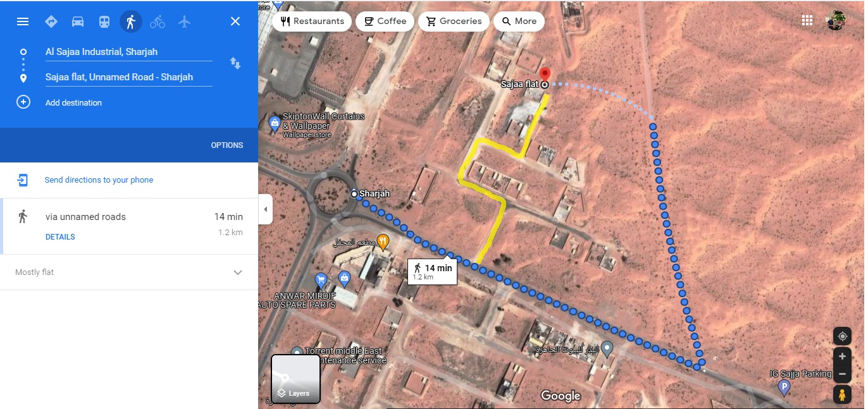
Task: Collapse the side panel arrow
Action: click(x=266, y=209)
